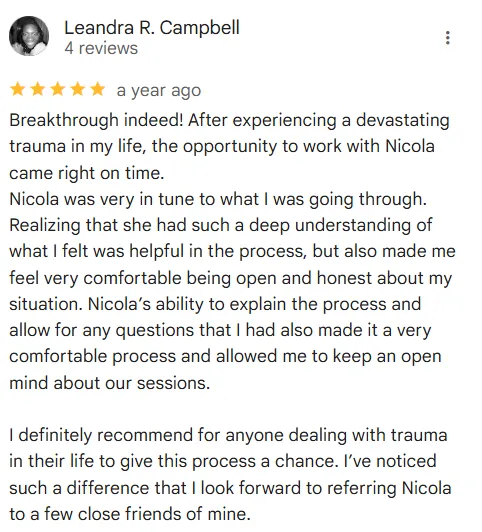Screen dimensions: 482x532
Task: Click the line "mind about our sessions."
Action: click(110, 383)
